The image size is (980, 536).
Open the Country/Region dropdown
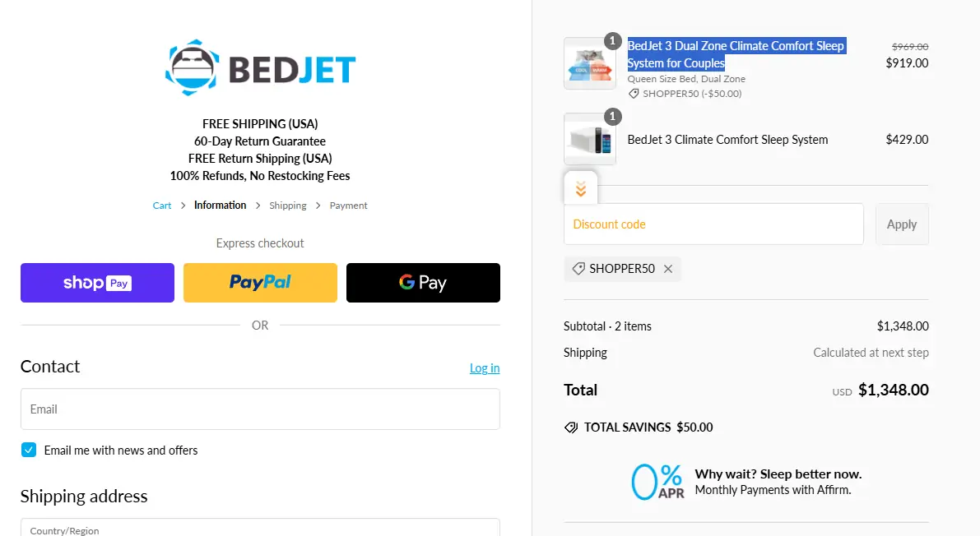(260, 528)
